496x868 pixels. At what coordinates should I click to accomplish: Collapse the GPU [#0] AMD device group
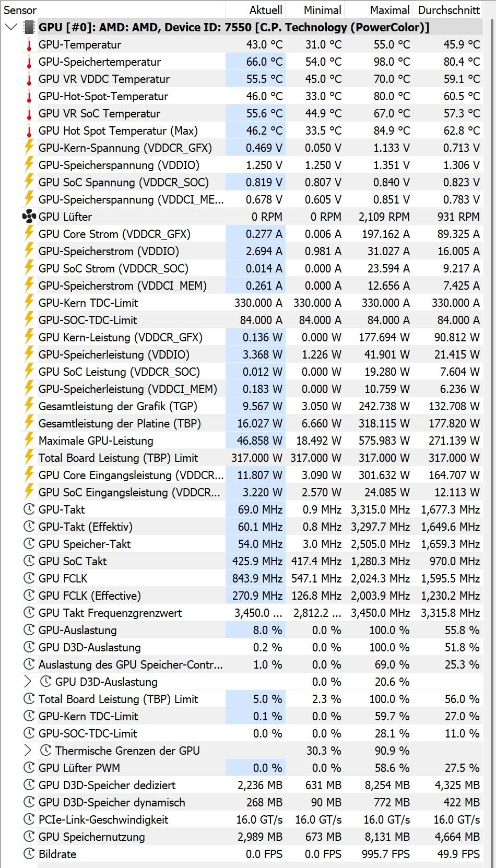(10, 27)
